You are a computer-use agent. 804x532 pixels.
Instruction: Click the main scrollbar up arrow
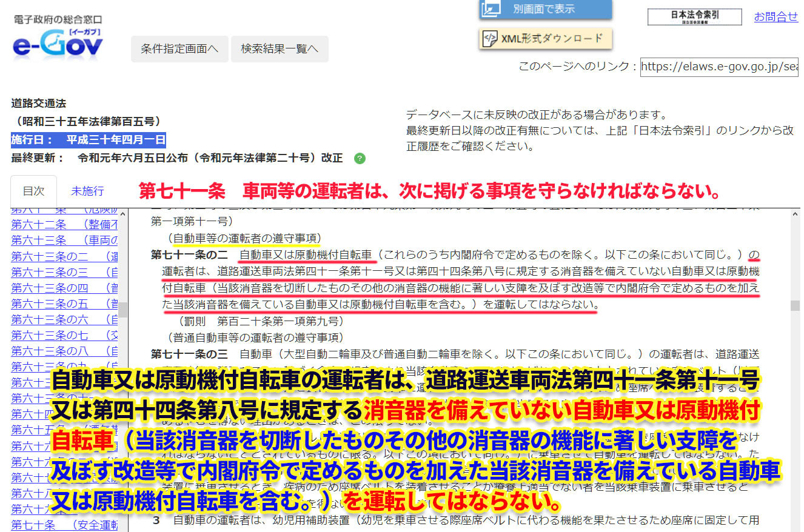click(x=795, y=214)
